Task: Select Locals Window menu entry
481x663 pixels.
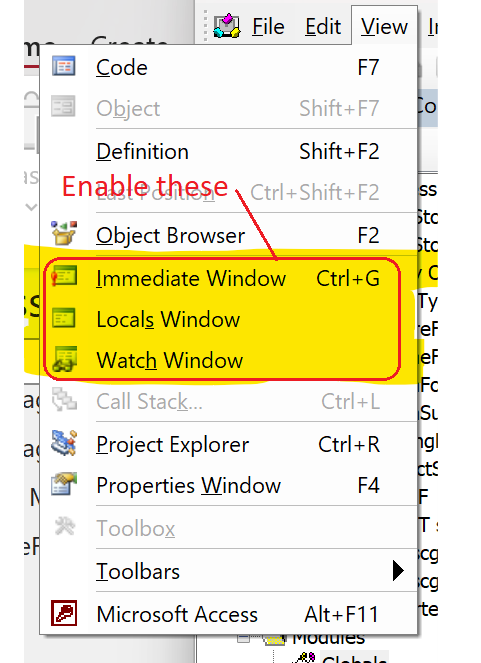Action: point(229,319)
